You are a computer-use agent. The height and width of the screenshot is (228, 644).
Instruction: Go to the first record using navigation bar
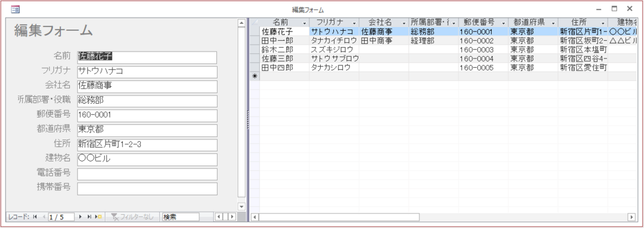point(35,217)
